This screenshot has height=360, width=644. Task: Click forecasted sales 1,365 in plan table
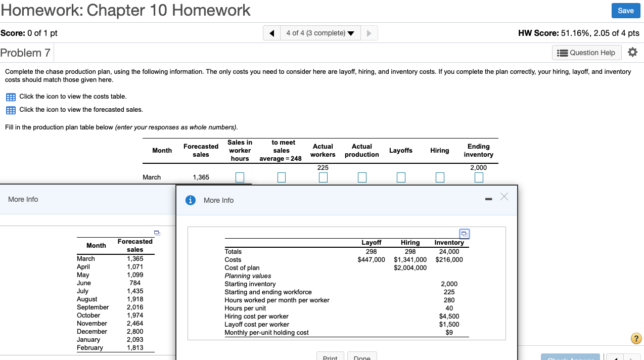click(201, 177)
